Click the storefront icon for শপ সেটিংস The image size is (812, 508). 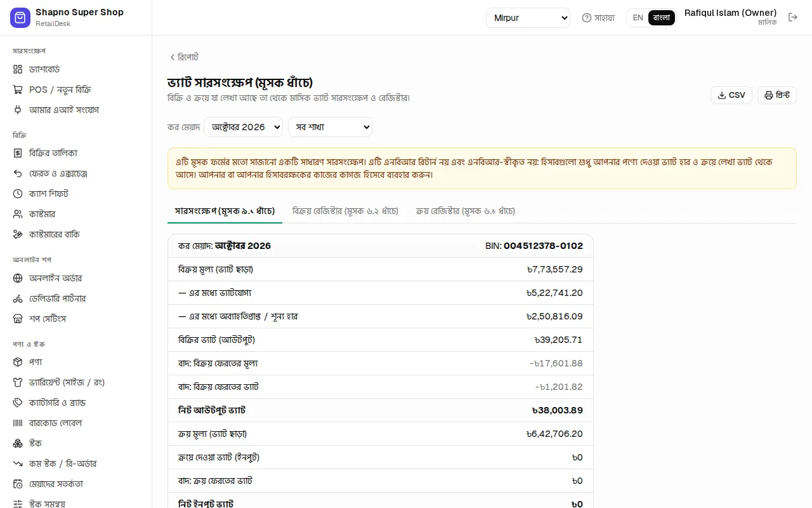18,319
